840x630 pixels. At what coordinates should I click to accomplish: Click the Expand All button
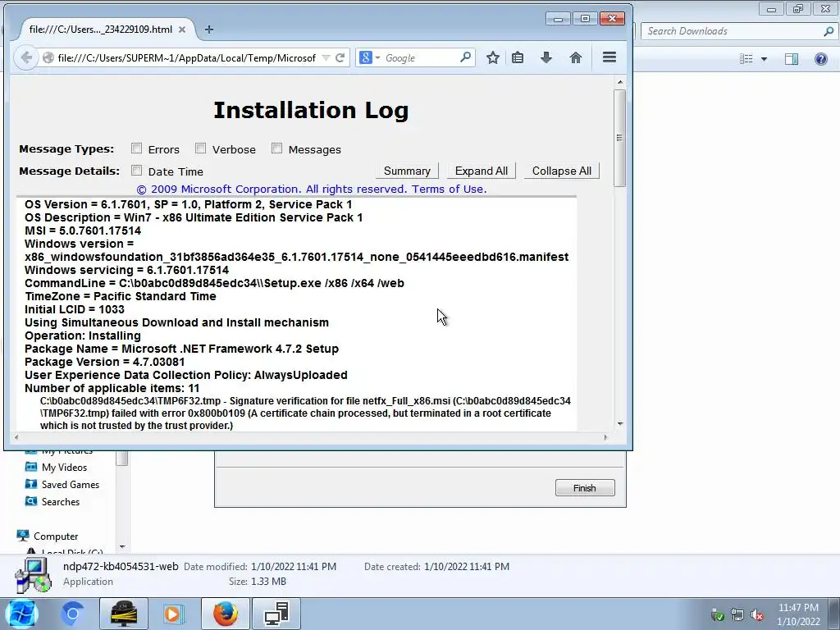(x=481, y=171)
